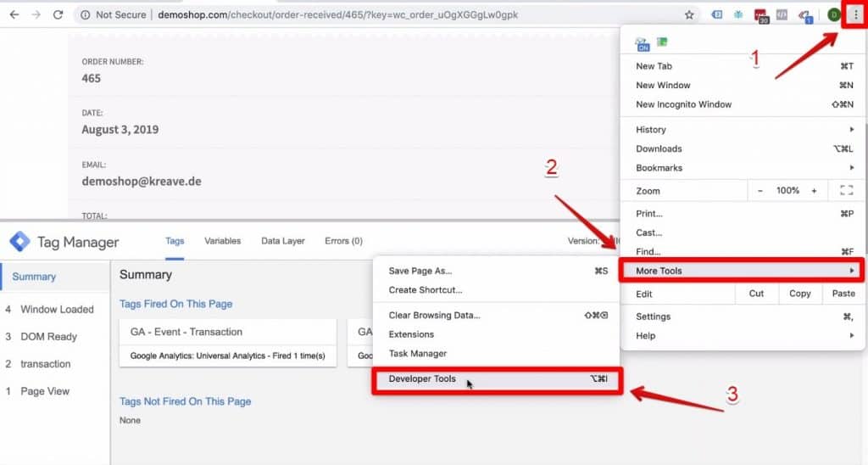Select New Window menu entry
The height and width of the screenshot is (465, 868).
tap(742, 86)
